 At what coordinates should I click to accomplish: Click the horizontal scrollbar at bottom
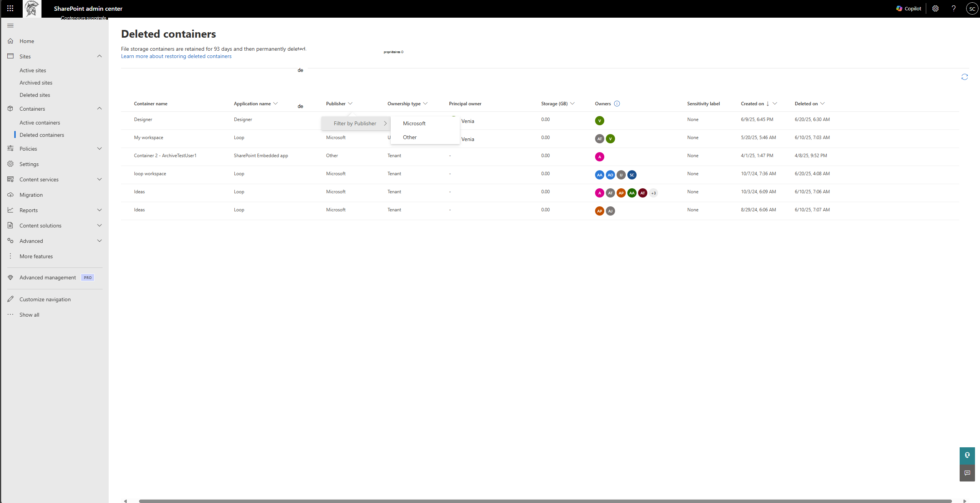pyautogui.click(x=545, y=501)
